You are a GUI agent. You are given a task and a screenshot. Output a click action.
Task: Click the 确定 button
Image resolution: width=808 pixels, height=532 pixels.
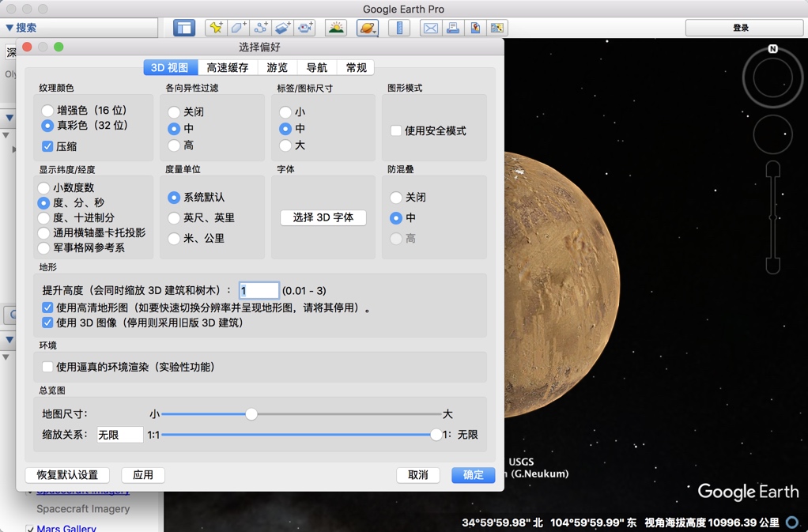click(473, 475)
